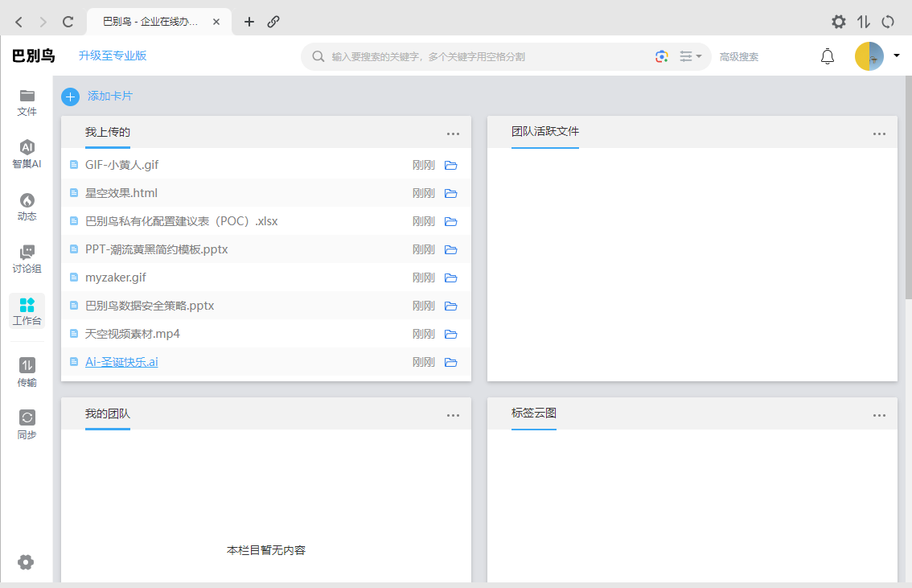Click the image search camera icon
912x588 pixels.
[x=661, y=56]
